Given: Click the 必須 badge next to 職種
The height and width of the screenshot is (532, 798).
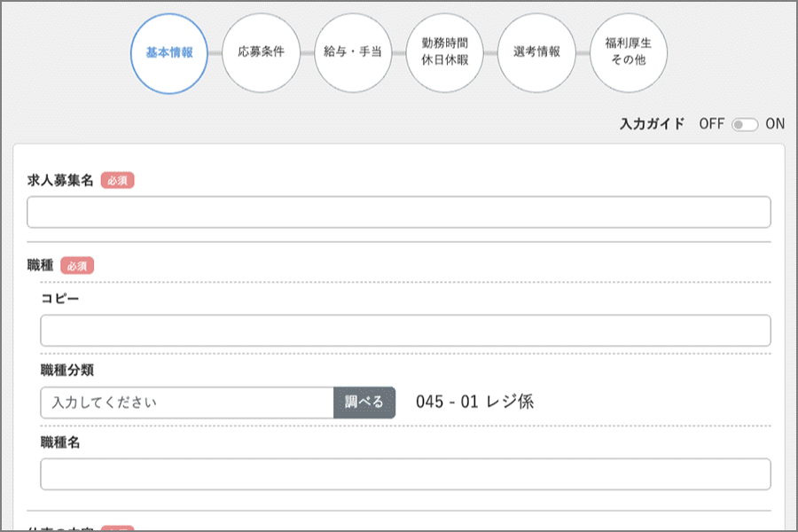Looking at the screenshot, I should pyautogui.click(x=77, y=265).
